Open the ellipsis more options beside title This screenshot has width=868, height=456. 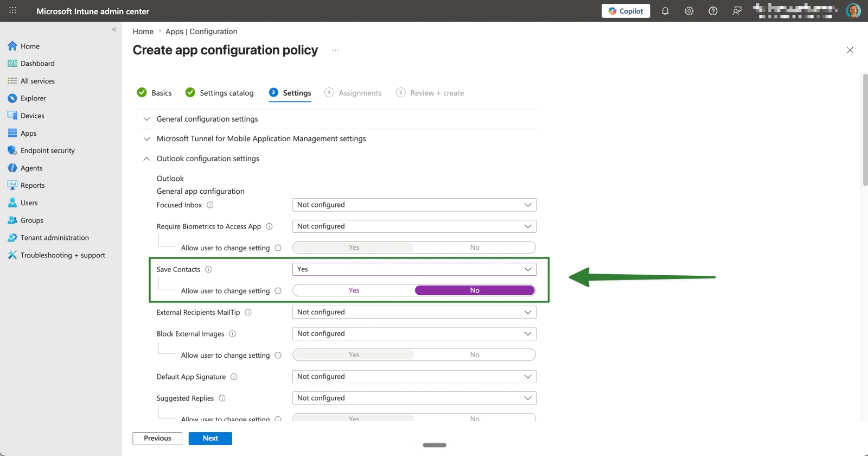click(x=335, y=50)
